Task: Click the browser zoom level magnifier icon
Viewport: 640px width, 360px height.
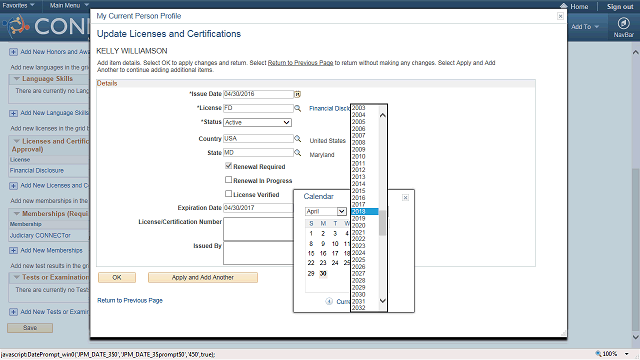Action: pyautogui.click(x=598, y=354)
